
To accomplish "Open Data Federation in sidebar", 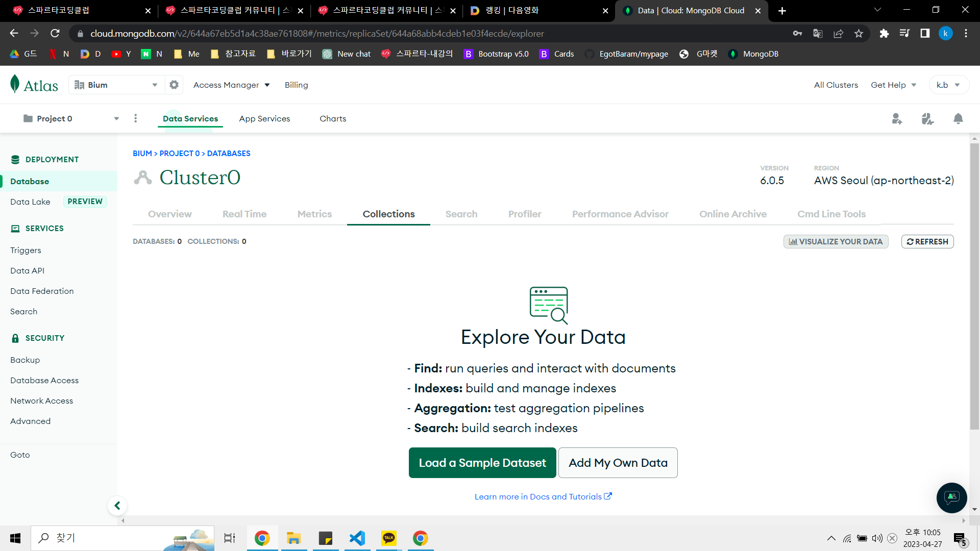I will (x=42, y=291).
